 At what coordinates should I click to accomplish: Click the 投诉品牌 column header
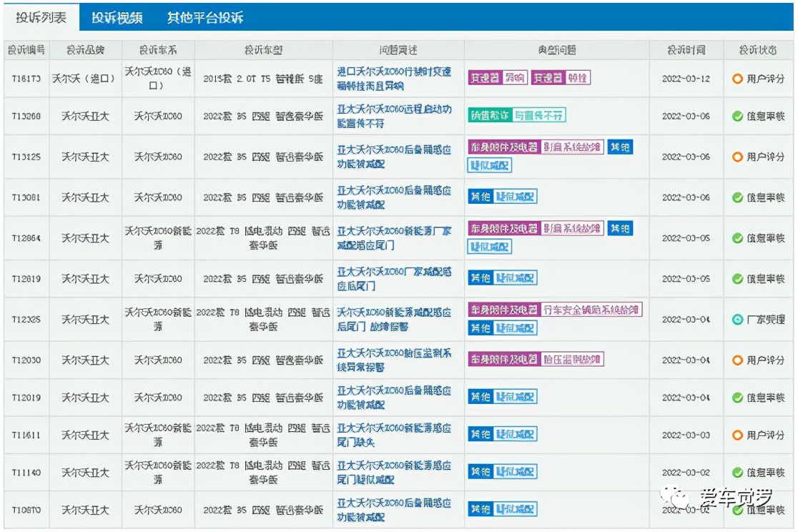coord(86,50)
